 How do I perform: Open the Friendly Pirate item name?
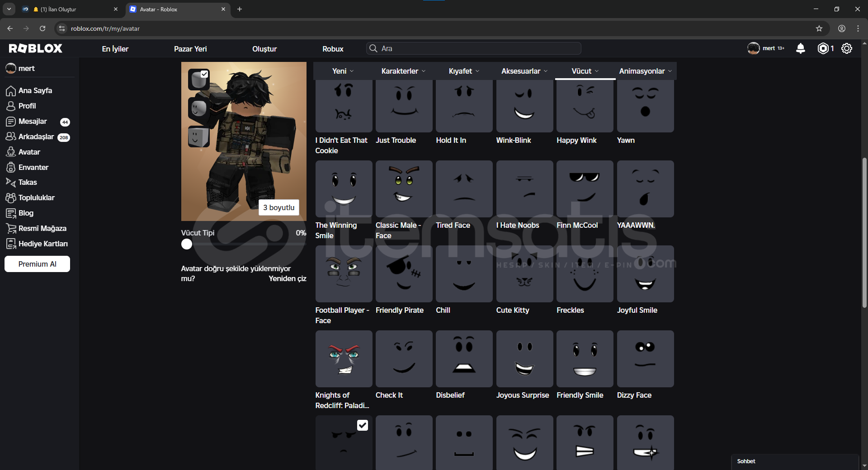tap(400, 310)
